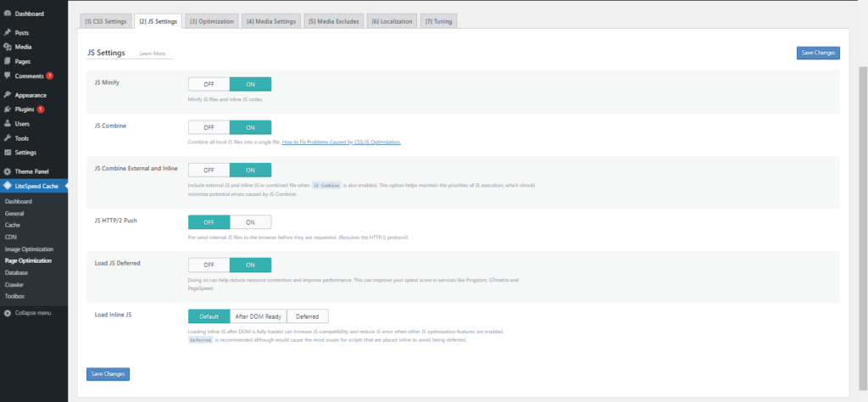Click the Plugins plug icon
This screenshot has width=868, height=402.
8,109
